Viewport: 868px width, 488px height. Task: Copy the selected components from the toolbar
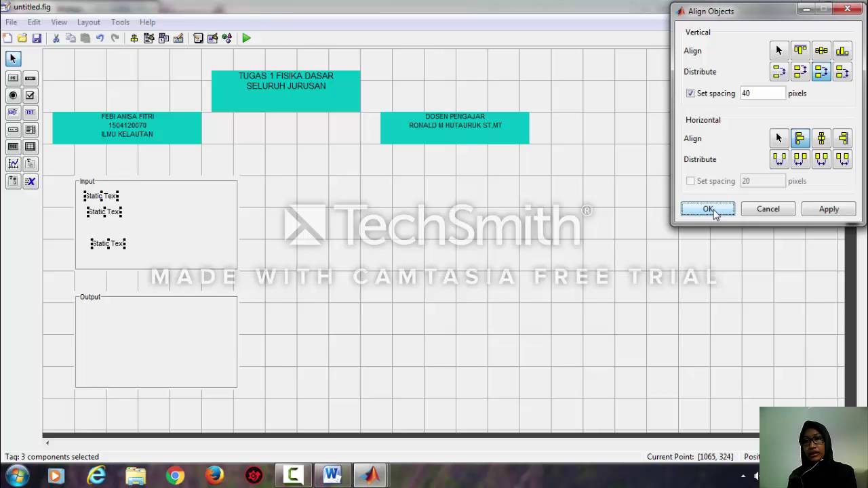coord(71,39)
